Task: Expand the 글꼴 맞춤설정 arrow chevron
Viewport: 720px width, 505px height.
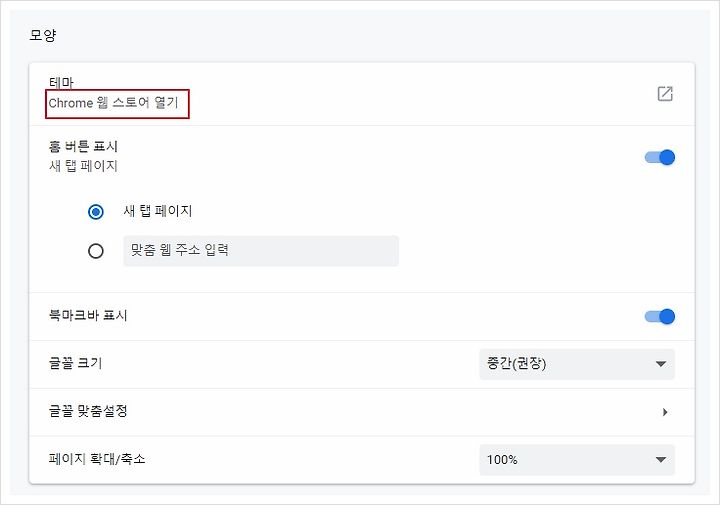Action: tap(665, 412)
